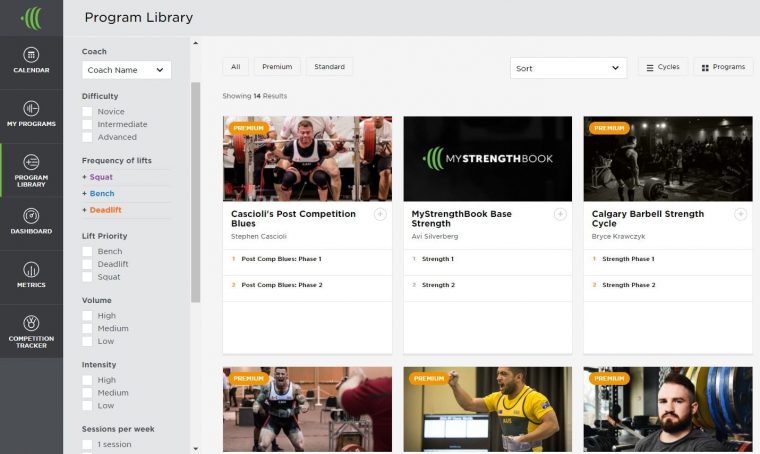The image size is (760, 454).
Task: Click filter panel scroll up arrow
Action: pyautogui.click(x=195, y=43)
